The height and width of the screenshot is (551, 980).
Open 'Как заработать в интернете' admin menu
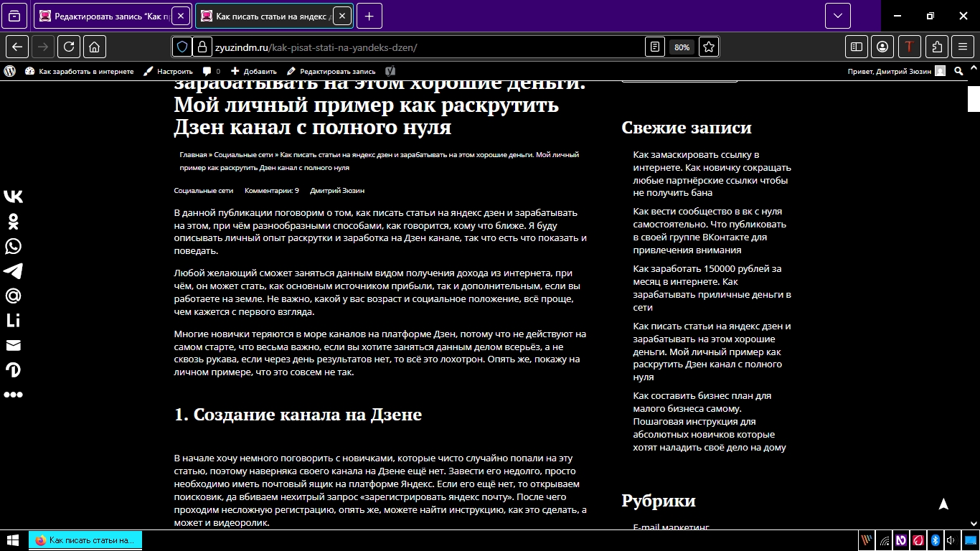point(80,71)
